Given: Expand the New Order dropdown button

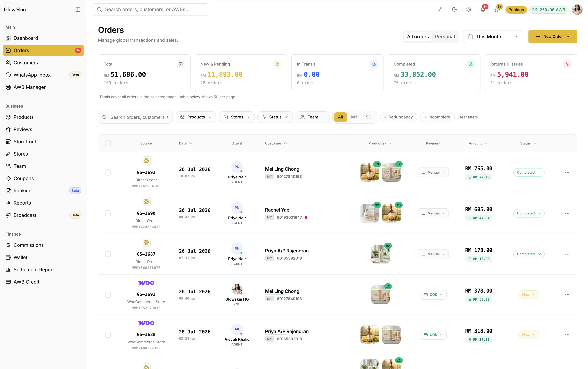Looking at the screenshot, I should coord(552,37).
